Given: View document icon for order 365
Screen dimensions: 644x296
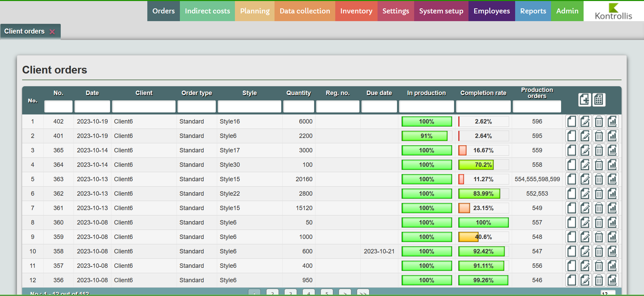Looking at the screenshot, I should coord(572,150).
